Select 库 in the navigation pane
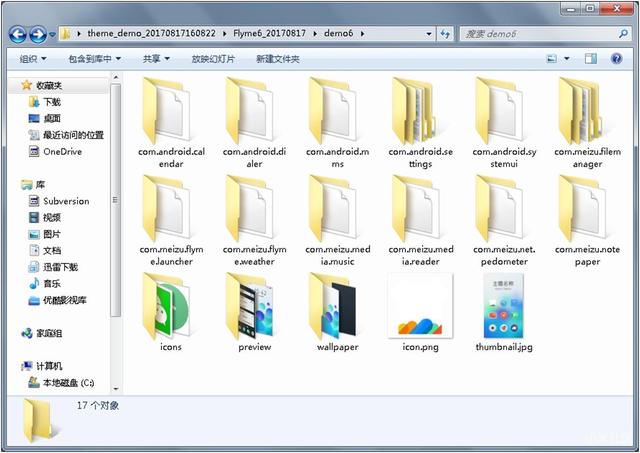The height and width of the screenshot is (453, 640). [x=40, y=185]
